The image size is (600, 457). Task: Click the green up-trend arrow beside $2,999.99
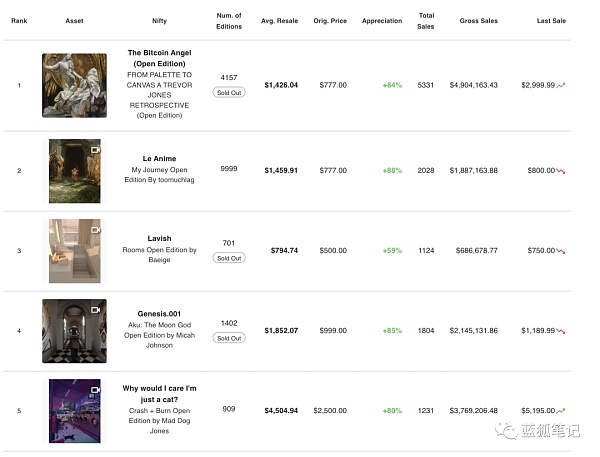(x=561, y=85)
